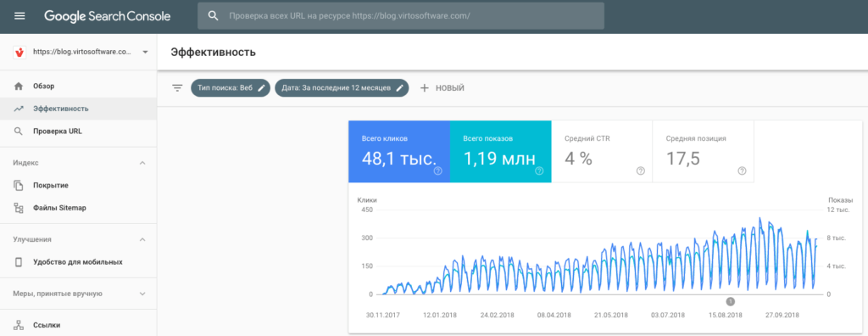Add a filter with 'НОВЫЙ' button
Screen dimensions: 868x336
tap(442, 87)
